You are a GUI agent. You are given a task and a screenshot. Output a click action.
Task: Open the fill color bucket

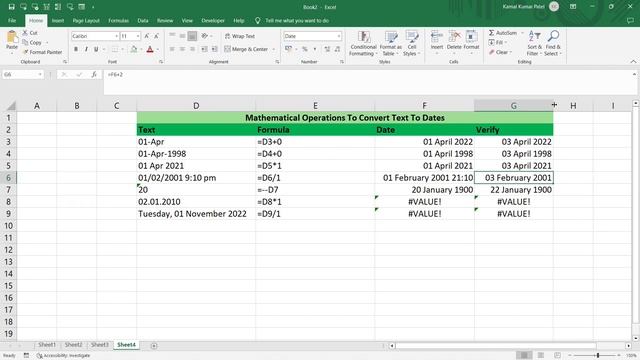133,49
